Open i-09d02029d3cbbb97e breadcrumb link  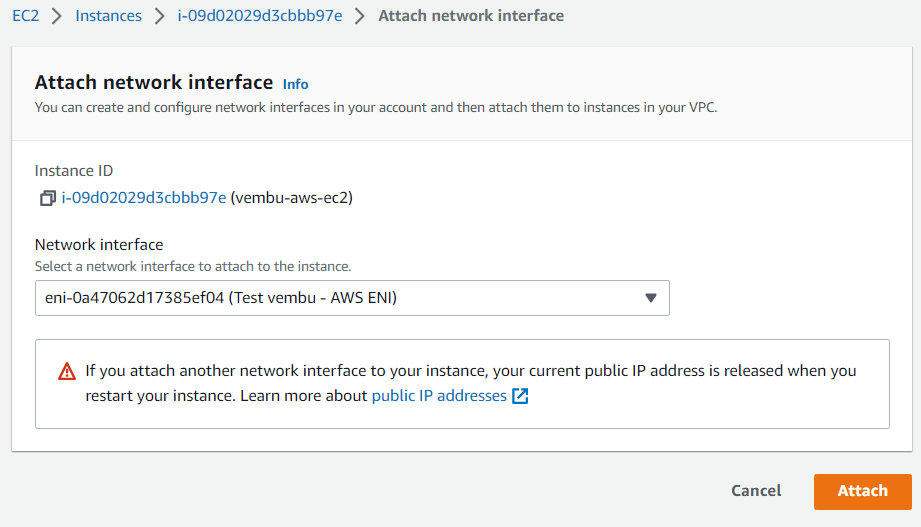[x=260, y=16]
